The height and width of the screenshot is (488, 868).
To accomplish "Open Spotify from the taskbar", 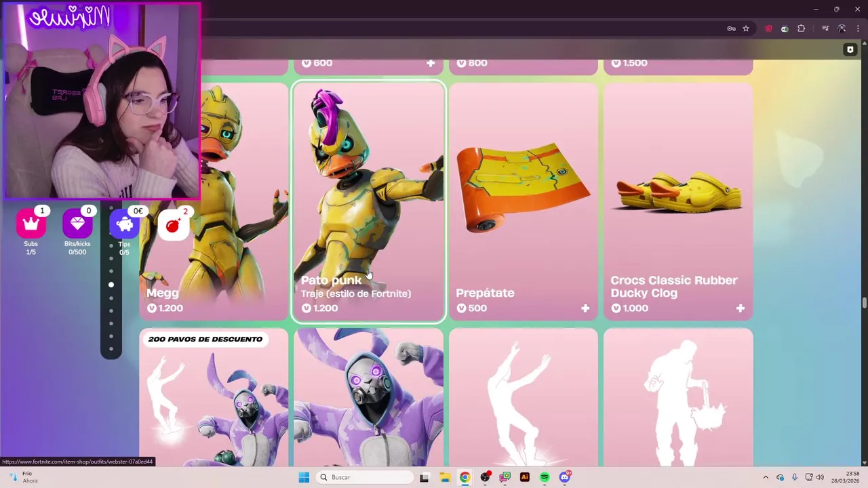I will [x=545, y=477].
